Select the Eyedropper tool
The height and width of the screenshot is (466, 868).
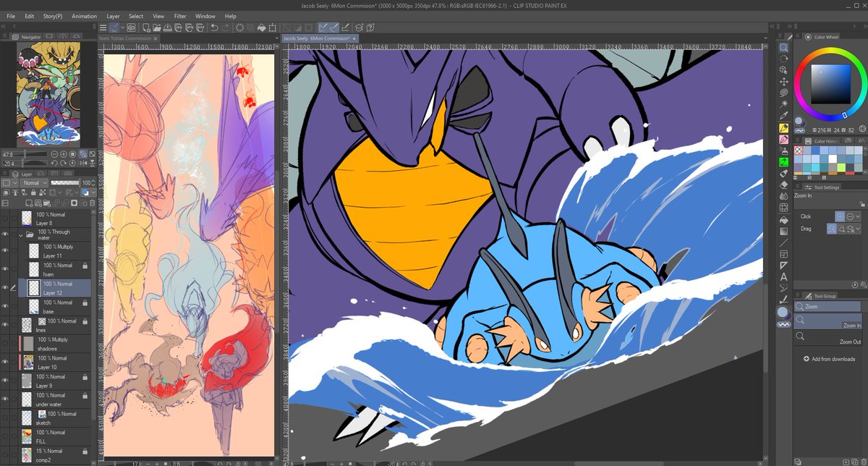(783, 116)
